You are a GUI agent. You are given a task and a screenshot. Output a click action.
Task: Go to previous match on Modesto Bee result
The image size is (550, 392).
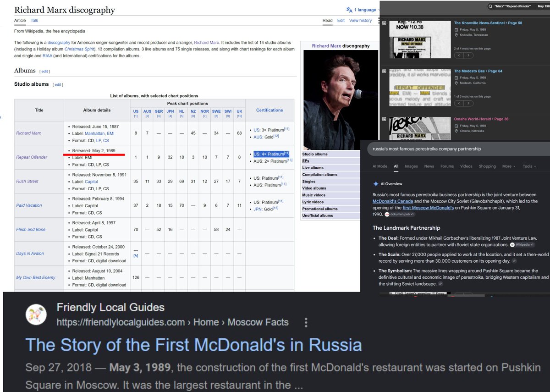[x=459, y=104]
